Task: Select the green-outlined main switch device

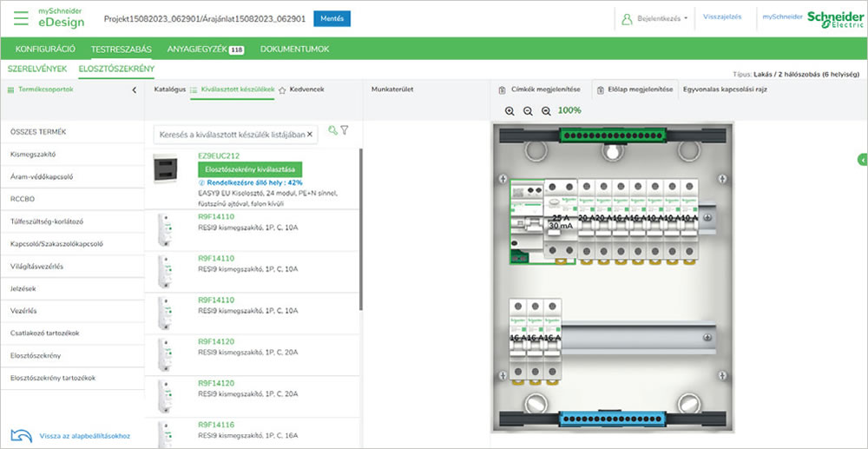Action: coord(527,221)
